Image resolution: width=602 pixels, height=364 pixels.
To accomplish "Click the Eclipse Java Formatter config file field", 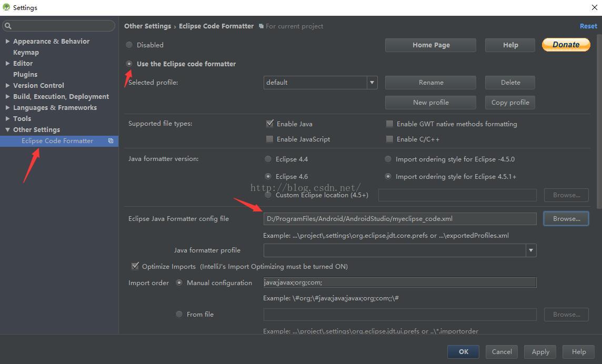I will 400,219.
